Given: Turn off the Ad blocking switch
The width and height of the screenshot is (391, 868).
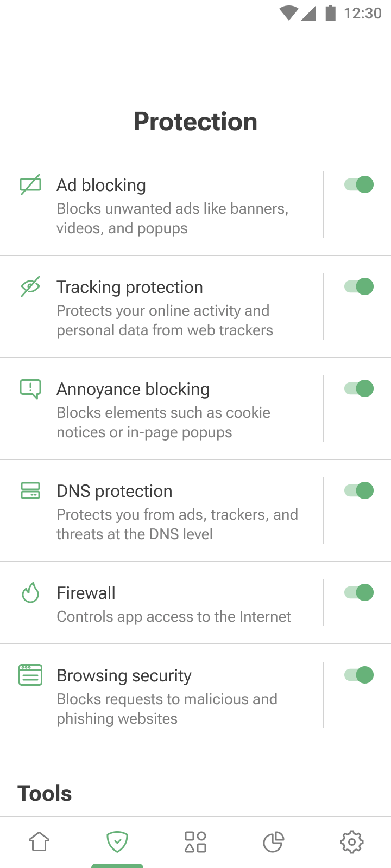Looking at the screenshot, I should tap(359, 184).
